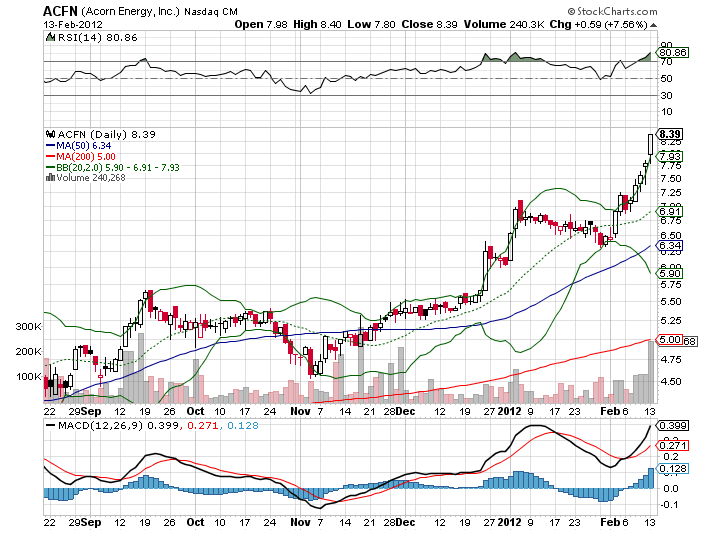Viewport: 709px width, 536px height.
Task: Click the 300K volume axis label
Action: 28,326
